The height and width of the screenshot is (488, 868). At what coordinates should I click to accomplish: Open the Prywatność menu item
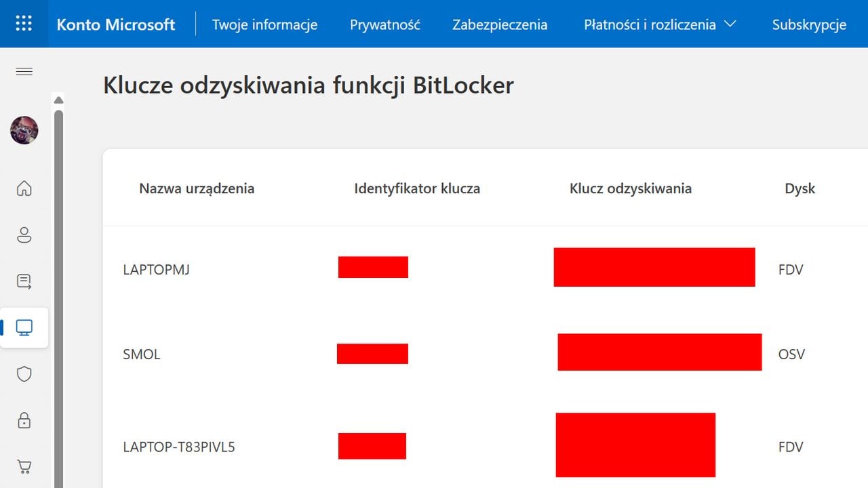[385, 24]
